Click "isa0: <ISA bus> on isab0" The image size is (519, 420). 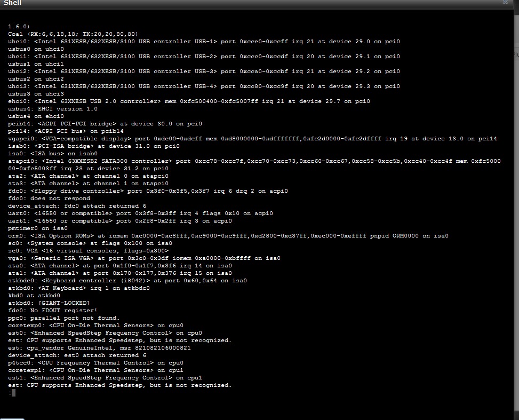pos(53,153)
